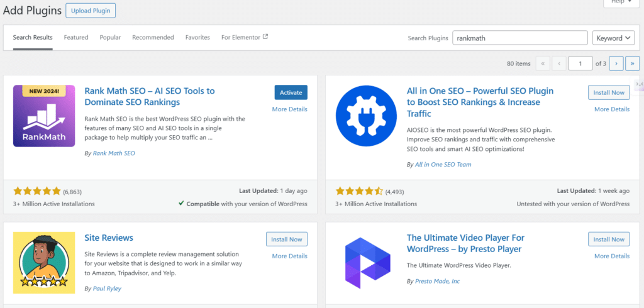Click Last Updated: 1 day ago text
The image size is (644, 308).
point(273,191)
